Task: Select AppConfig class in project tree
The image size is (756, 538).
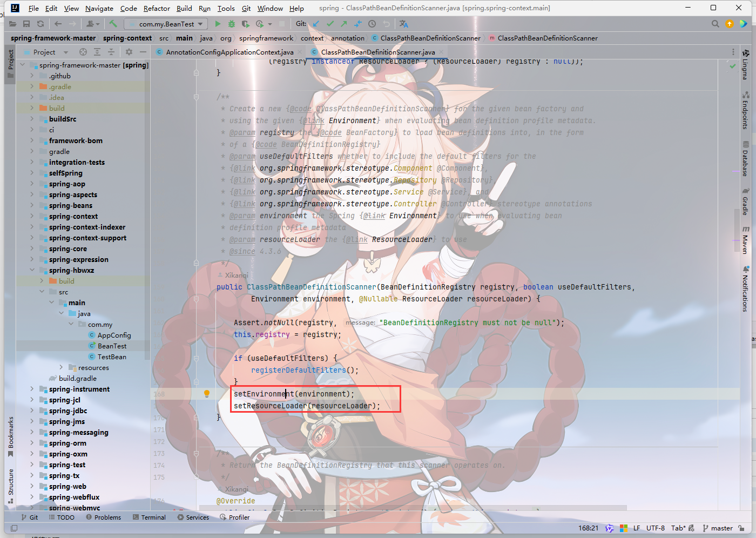Action: pos(114,335)
